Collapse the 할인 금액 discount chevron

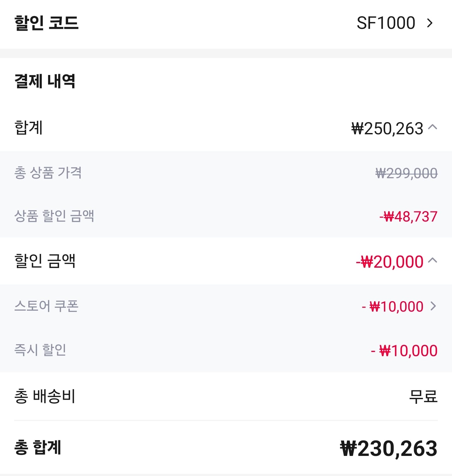[433, 260]
